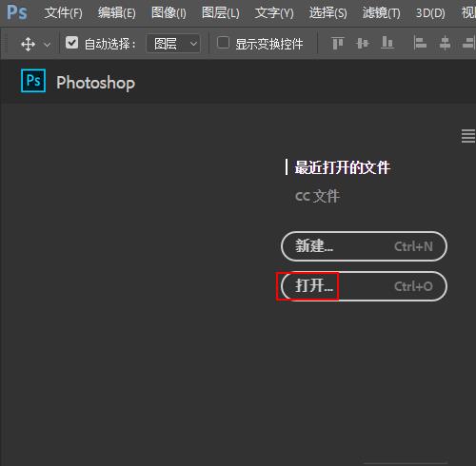The width and height of the screenshot is (476, 466).
Task: Click the align horizontal centers icon
Action: (x=445, y=43)
